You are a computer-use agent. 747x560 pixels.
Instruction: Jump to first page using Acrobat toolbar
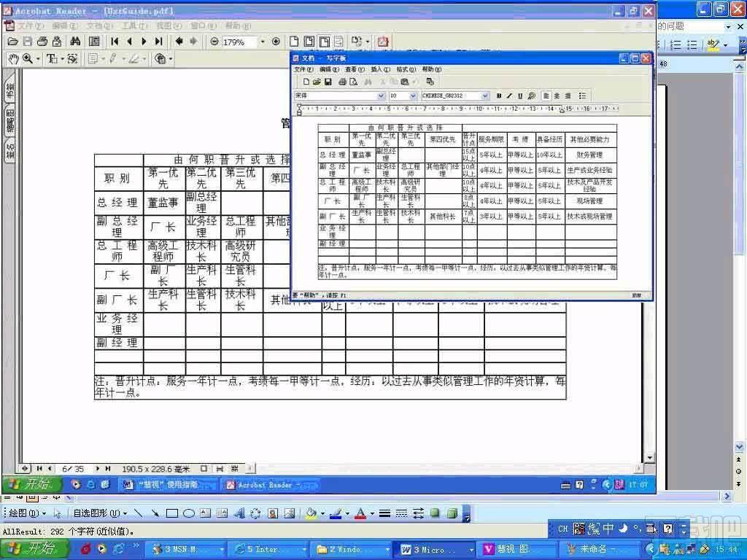pos(115,42)
